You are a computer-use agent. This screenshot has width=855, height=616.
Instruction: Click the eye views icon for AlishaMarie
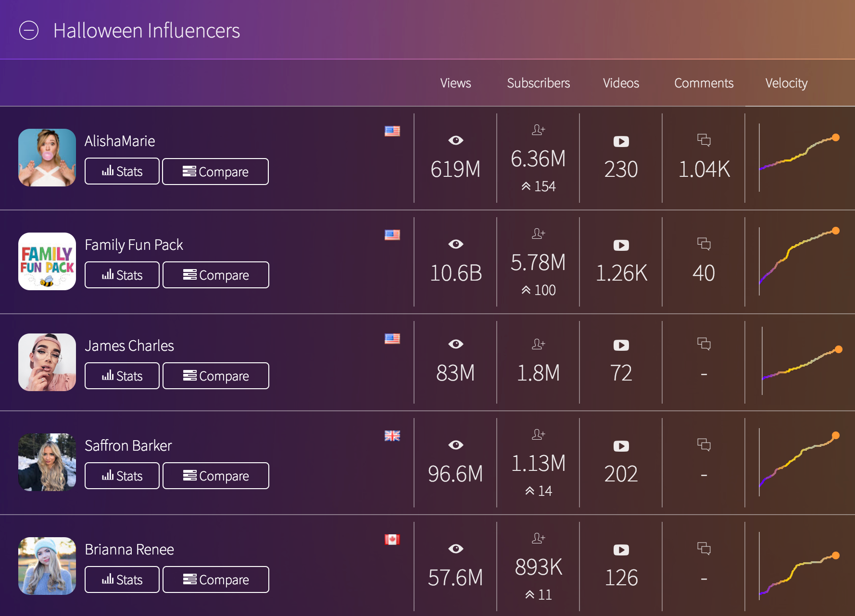pos(455,140)
